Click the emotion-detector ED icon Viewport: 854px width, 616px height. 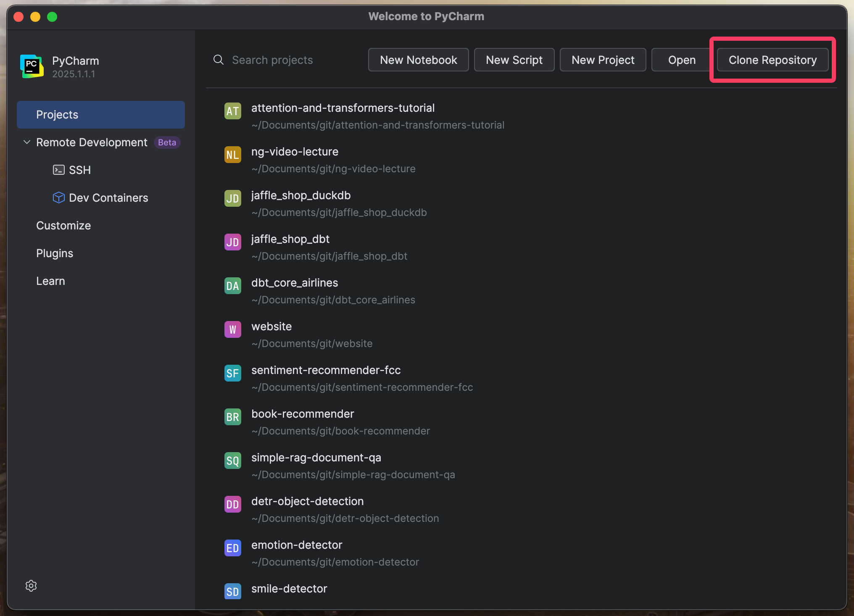[232, 548]
